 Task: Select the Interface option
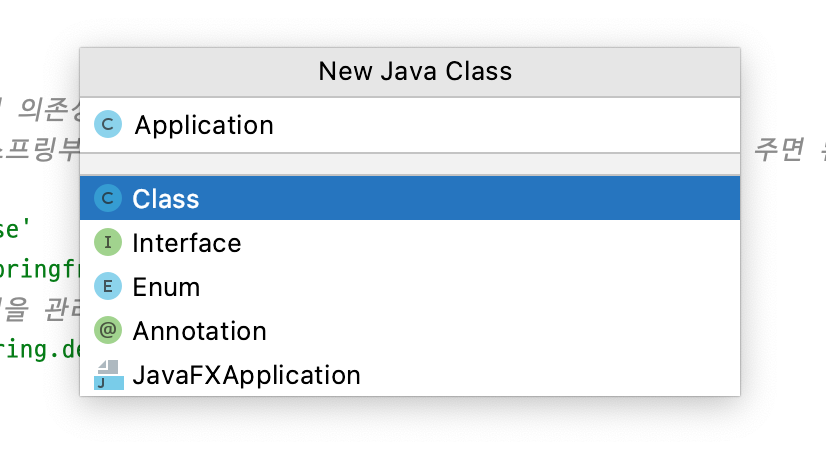[410, 243]
